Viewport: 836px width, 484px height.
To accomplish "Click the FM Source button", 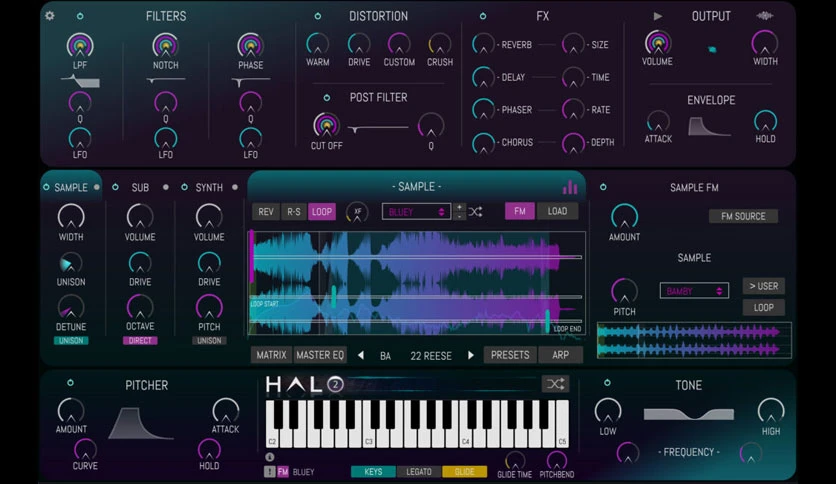I will 743,216.
